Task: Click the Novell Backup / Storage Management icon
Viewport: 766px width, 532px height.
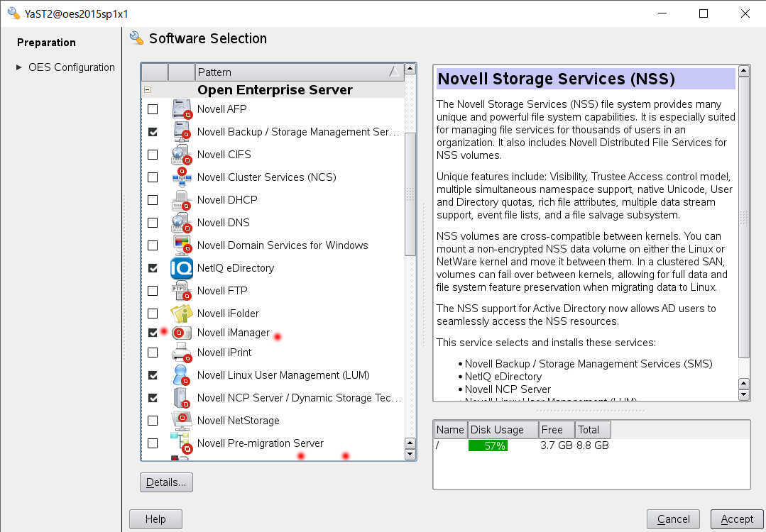Action: click(x=182, y=132)
